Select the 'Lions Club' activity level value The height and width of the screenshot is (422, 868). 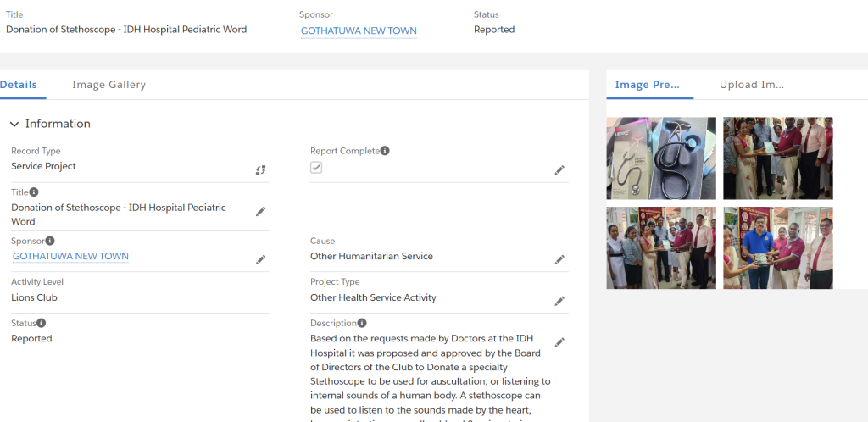click(x=34, y=297)
